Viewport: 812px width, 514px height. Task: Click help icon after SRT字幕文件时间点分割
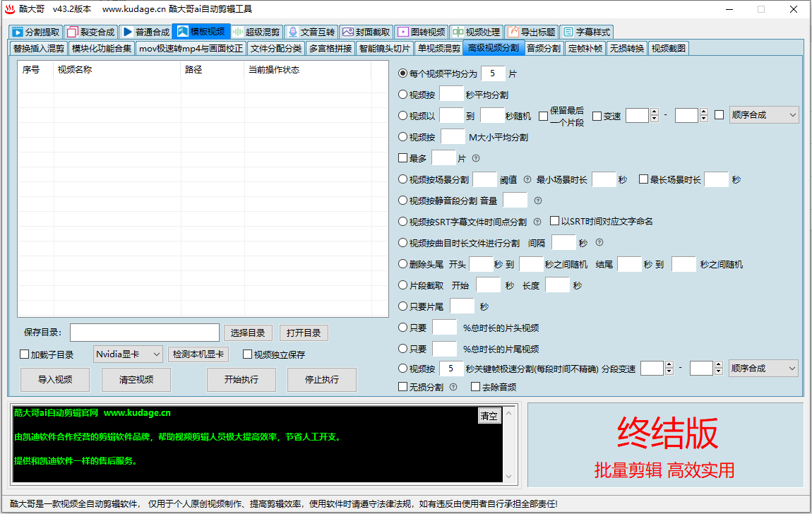(x=537, y=222)
